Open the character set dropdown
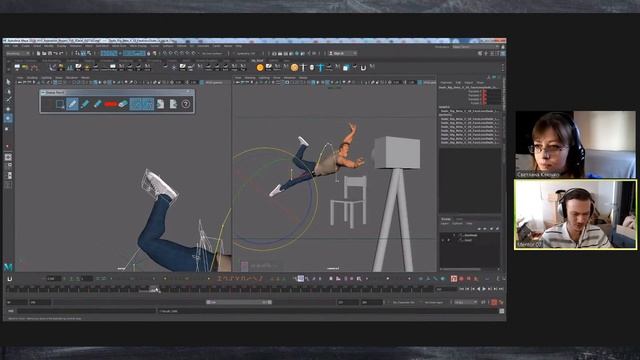Viewport: 640px width, 360px height. tap(403, 302)
